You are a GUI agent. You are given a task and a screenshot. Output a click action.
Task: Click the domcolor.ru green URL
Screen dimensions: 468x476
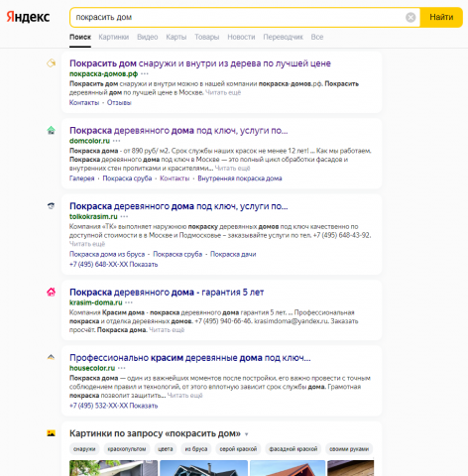point(89,141)
